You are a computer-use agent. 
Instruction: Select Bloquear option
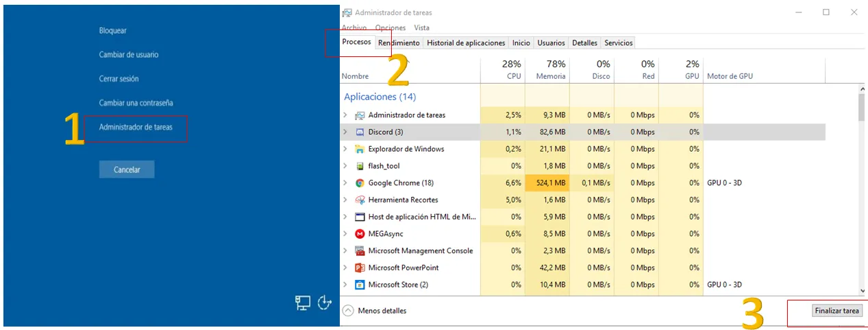pyautogui.click(x=113, y=31)
